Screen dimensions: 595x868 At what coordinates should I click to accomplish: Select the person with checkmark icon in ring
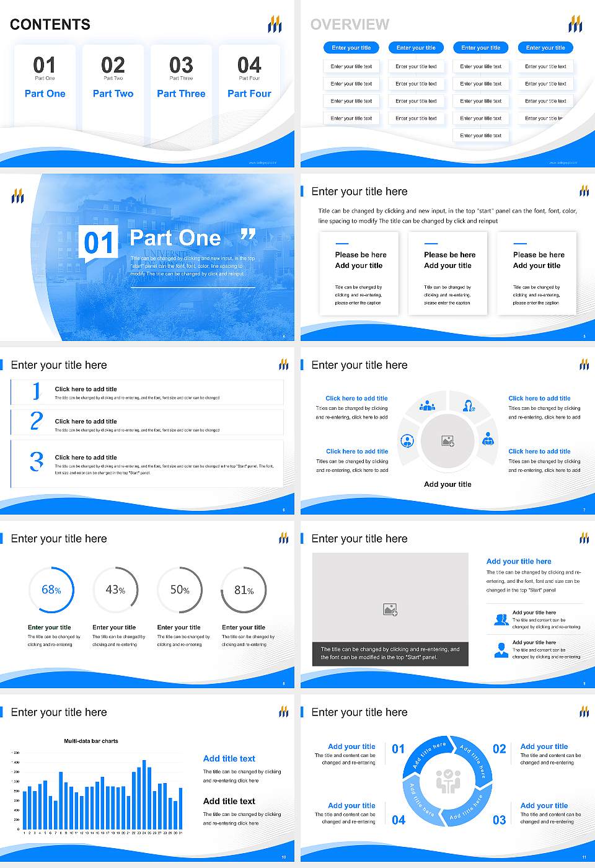pyautogui.click(x=469, y=406)
